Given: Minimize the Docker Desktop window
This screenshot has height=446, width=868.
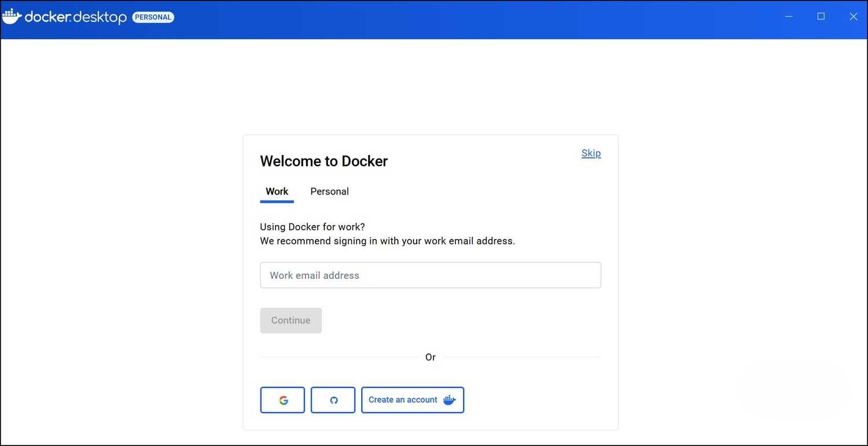Looking at the screenshot, I should [789, 17].
